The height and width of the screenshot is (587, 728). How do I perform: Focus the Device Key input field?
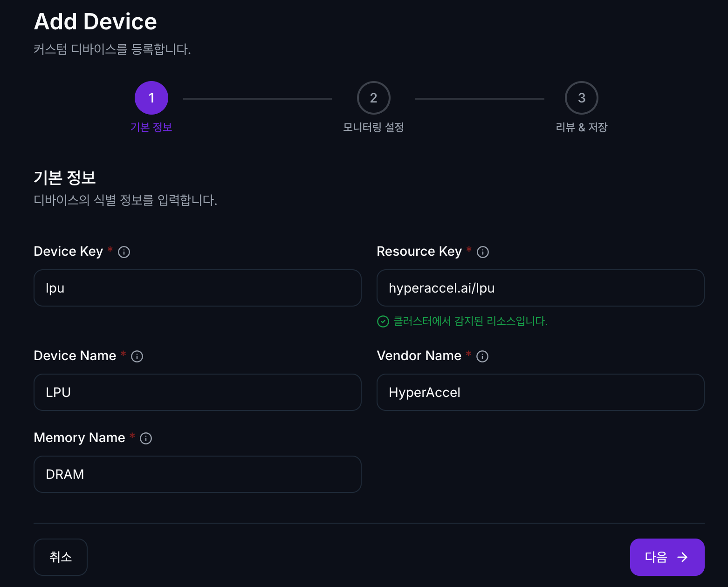(197, 288)
